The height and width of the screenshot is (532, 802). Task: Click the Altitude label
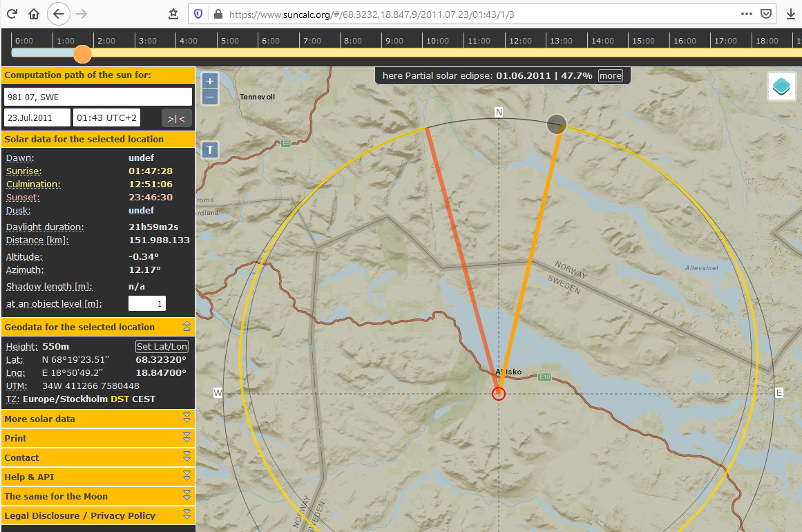pos(24,257)
